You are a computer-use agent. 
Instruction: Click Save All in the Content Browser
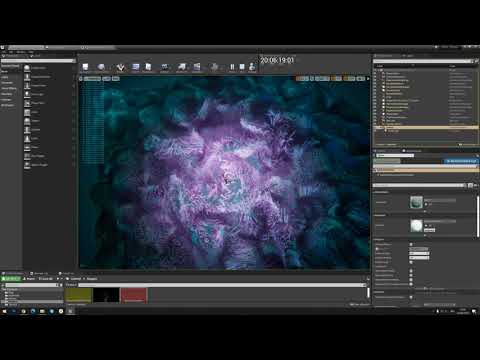click(46, 279)
